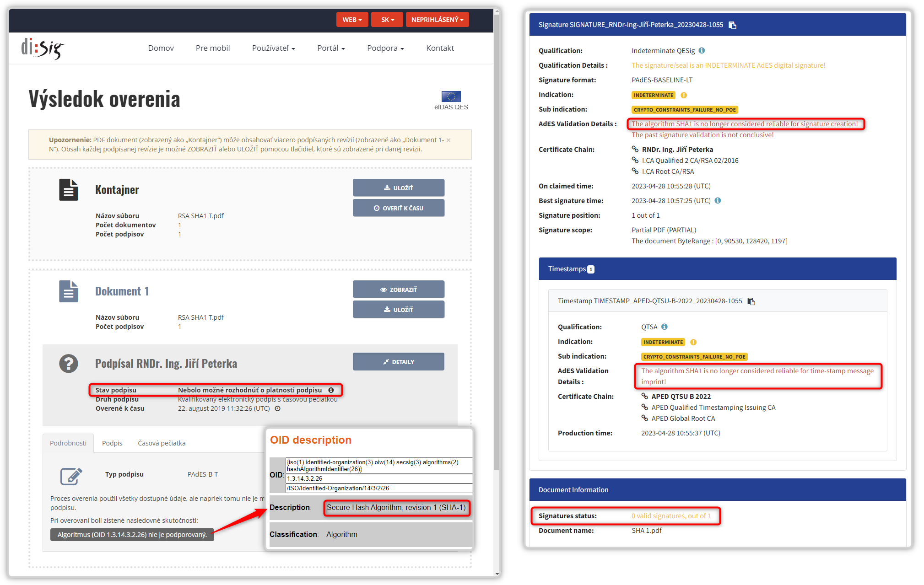Click warning icon beside signature Indication badge
Screen dimensions: 924x585
click(x=684, y=95)
